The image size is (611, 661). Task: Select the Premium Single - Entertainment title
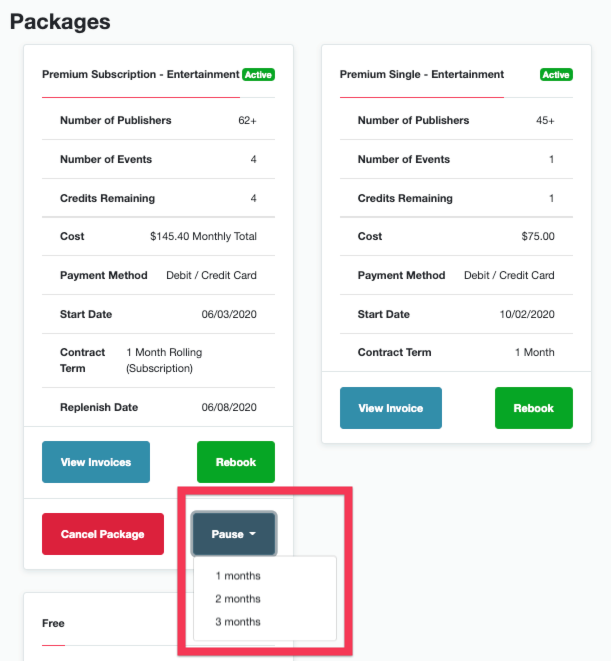pos(422,74)
